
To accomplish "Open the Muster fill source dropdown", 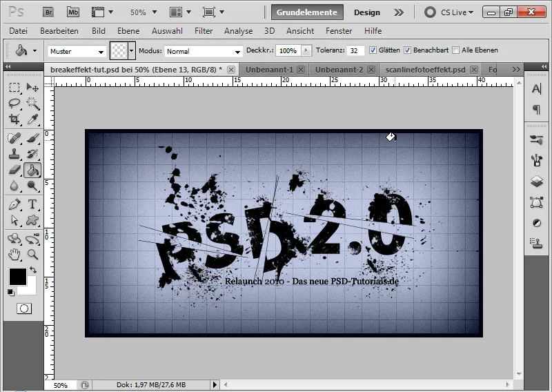I will click(x=77, y=52).
